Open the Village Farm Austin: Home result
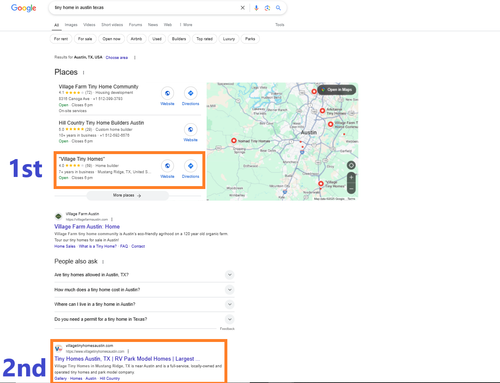 [x=87, y=227]
